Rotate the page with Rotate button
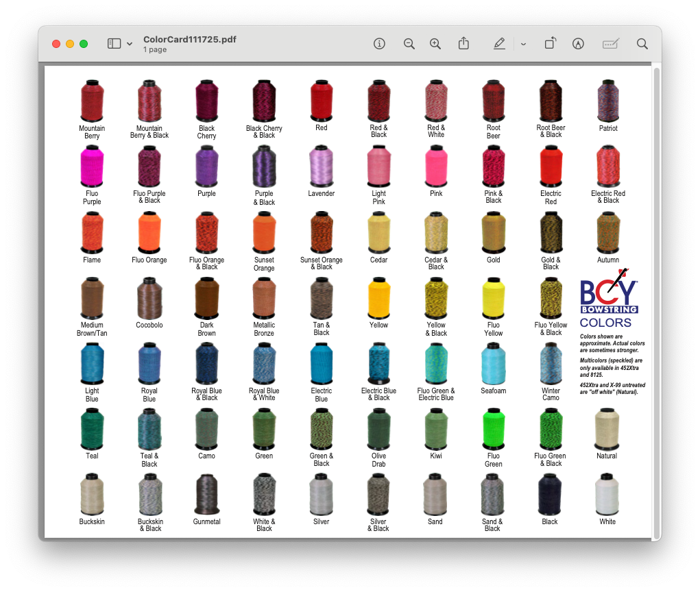This screenshot has width=700, height=592. pyautogui.click(x=551, y=43)
